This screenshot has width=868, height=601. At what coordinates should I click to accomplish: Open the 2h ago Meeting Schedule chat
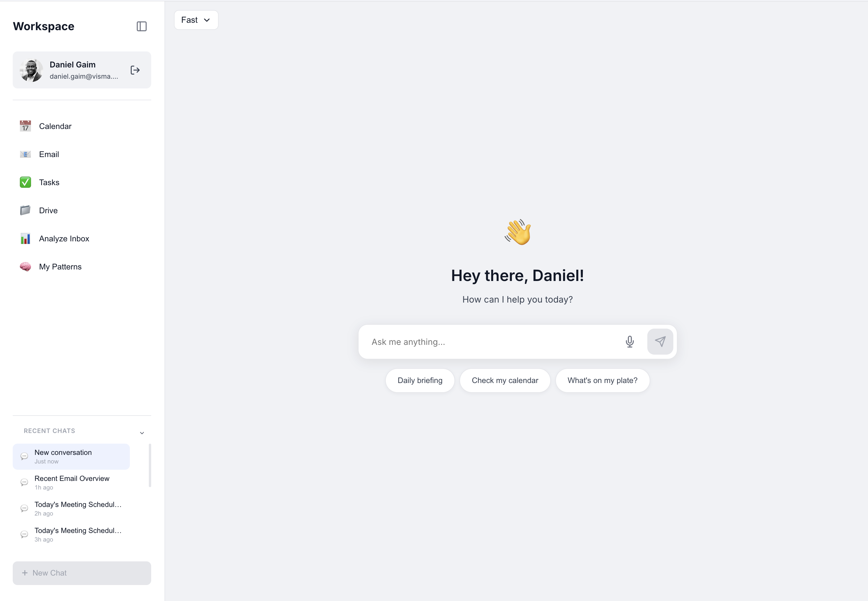(77, 508)
